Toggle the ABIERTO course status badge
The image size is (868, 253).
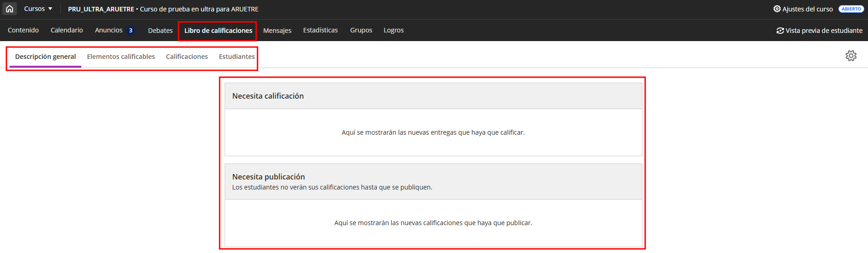click(x=851, y=9)
